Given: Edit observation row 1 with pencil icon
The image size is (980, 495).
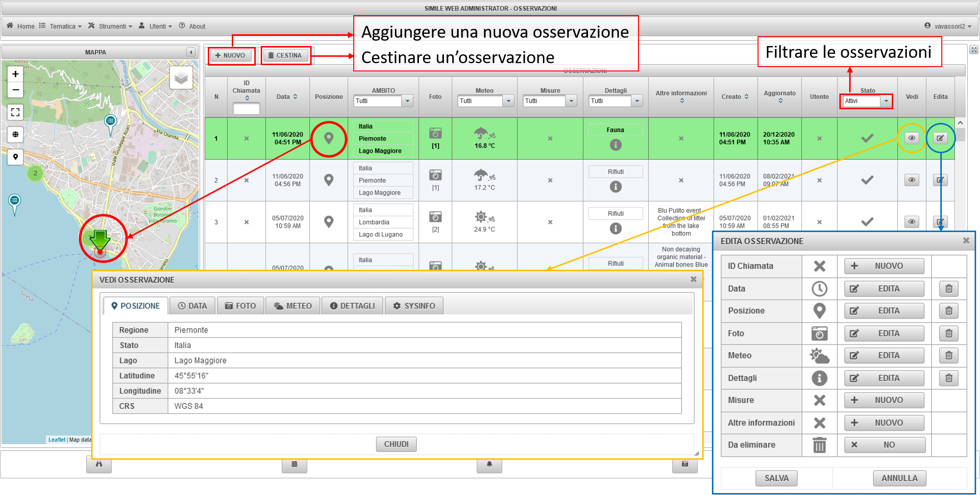Looking at the screenshot, I should (940, 138).
